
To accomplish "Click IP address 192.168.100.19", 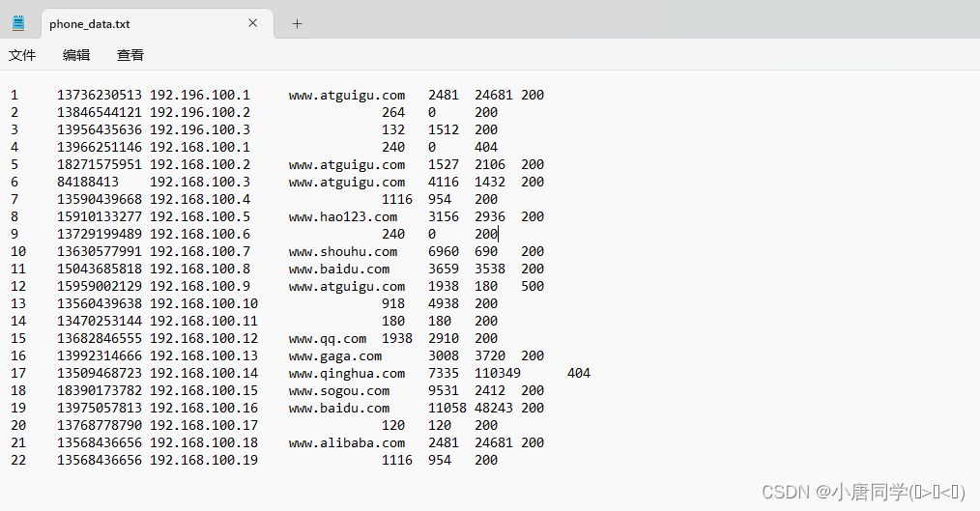I will pyautogui.click(x=203, y=460).
